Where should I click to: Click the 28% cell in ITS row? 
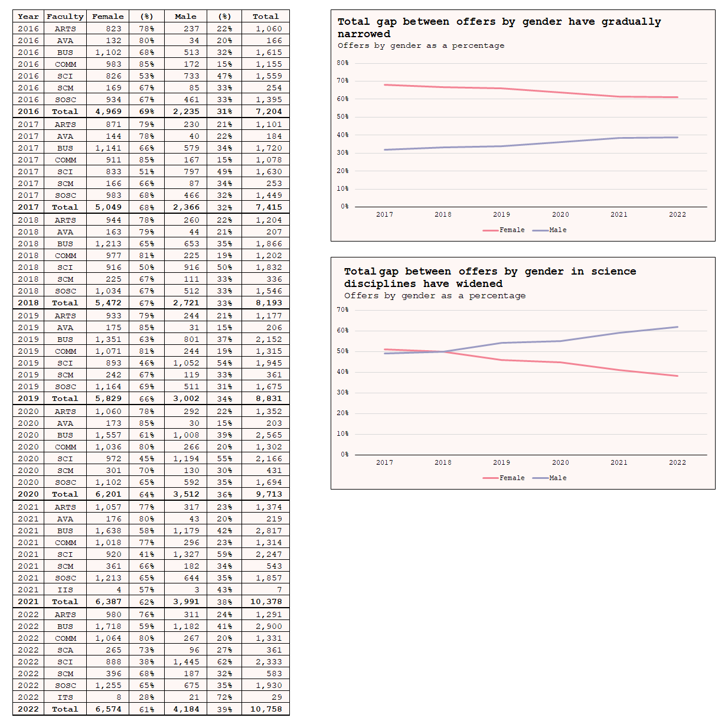[x=146, y=697]
